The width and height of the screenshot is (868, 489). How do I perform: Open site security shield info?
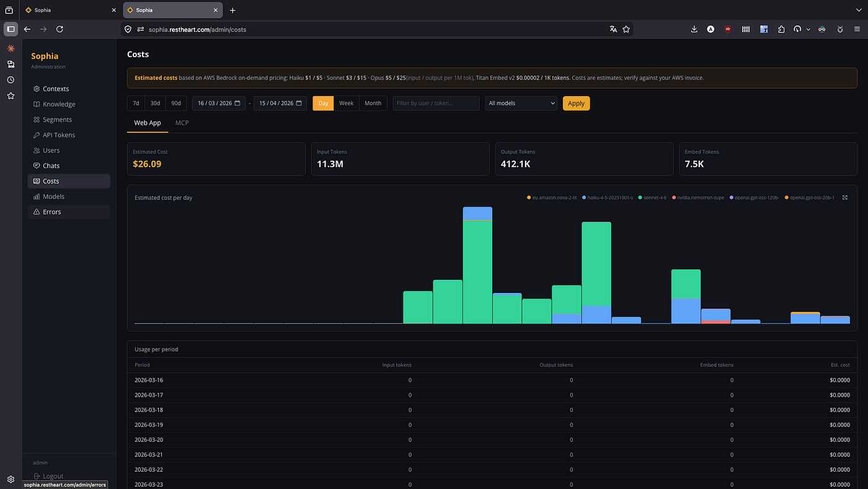pyautogui.click(x=128, y=29)
